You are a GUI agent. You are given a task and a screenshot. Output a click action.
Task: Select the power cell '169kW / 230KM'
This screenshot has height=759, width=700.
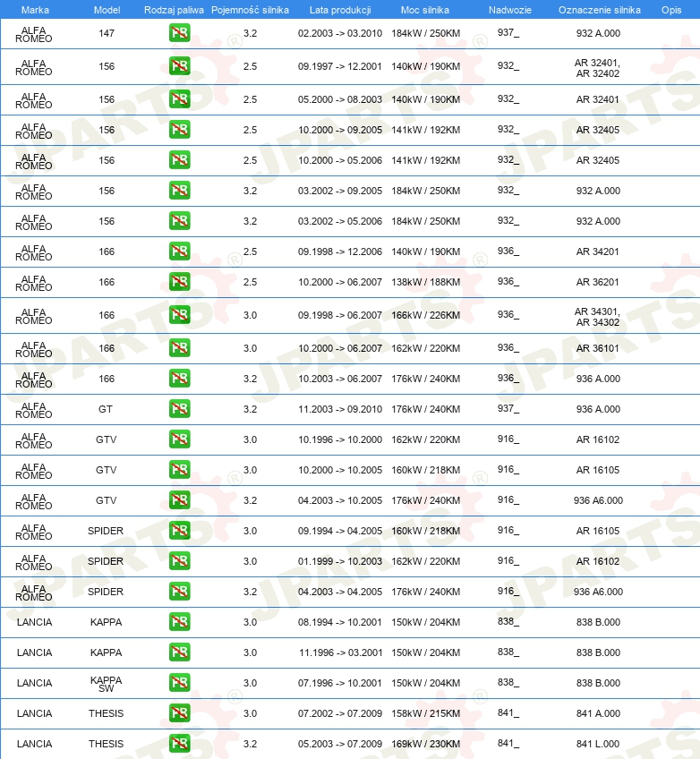(425, 744)
